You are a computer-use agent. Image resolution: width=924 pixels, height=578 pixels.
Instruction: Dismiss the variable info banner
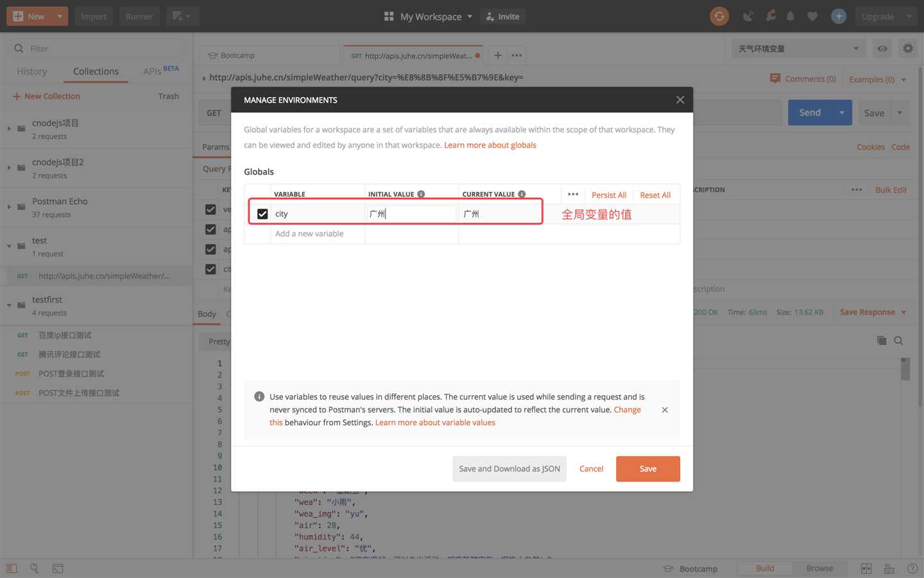coord(665,410)
